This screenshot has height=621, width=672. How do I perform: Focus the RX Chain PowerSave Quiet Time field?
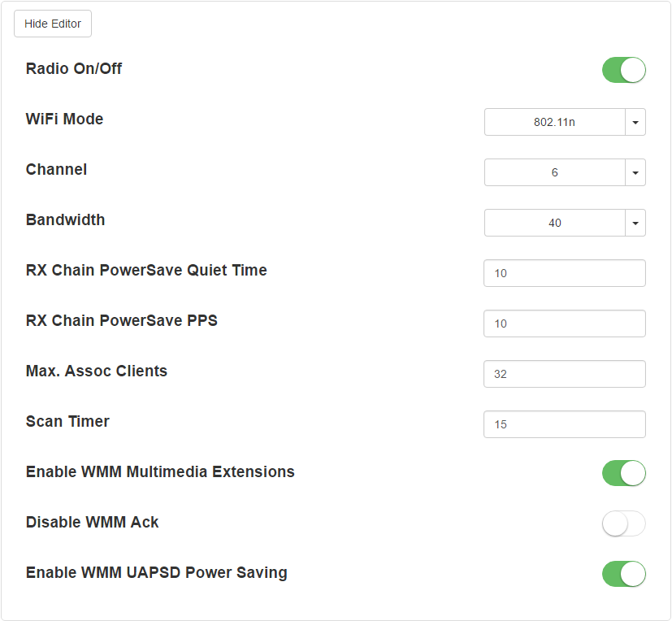click(565, 273)
